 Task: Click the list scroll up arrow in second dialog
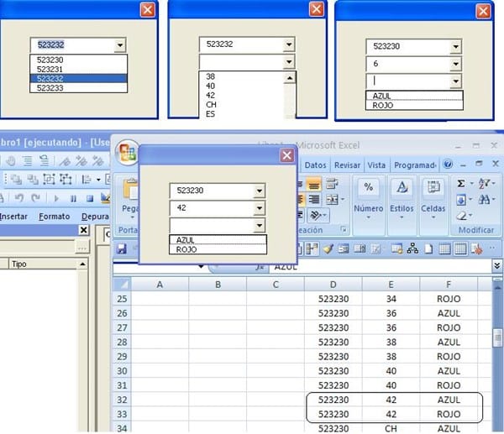click(290, 78)
